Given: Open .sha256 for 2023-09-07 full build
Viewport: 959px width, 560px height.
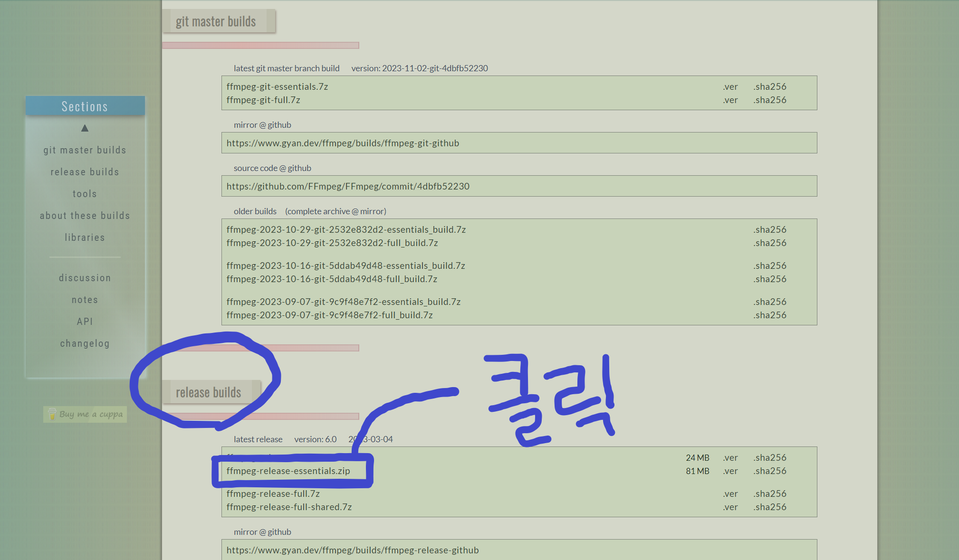Looking at the screenshot, I should coord(770,315).
